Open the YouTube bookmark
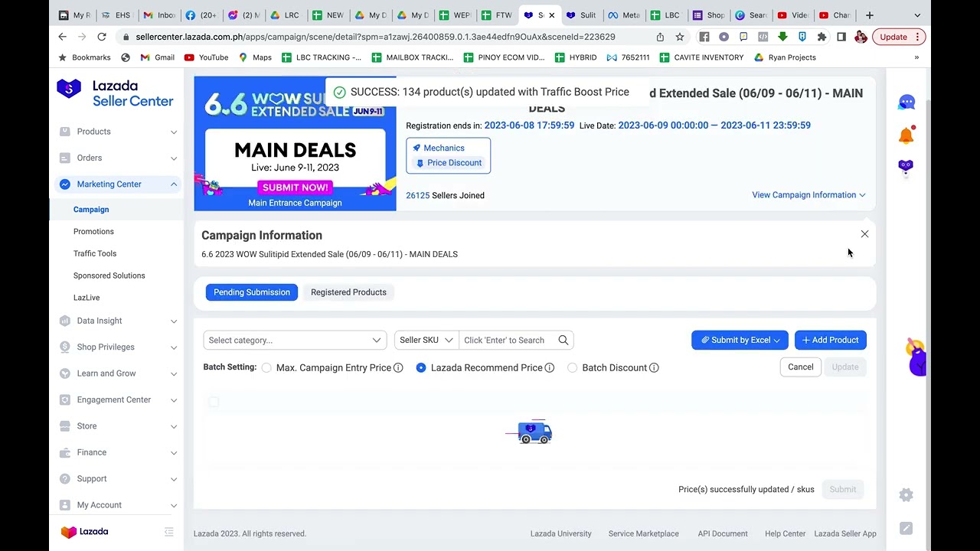Image resolution: width=980 pixels, height=551 pixels. [206, 57]
